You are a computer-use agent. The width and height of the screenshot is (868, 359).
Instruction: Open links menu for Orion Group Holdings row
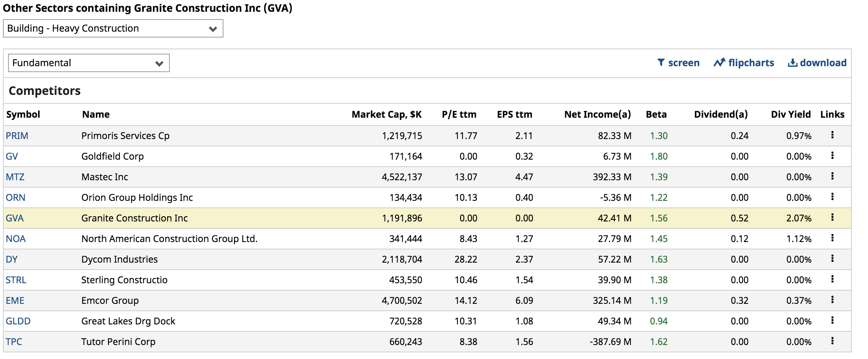(832, 197)
